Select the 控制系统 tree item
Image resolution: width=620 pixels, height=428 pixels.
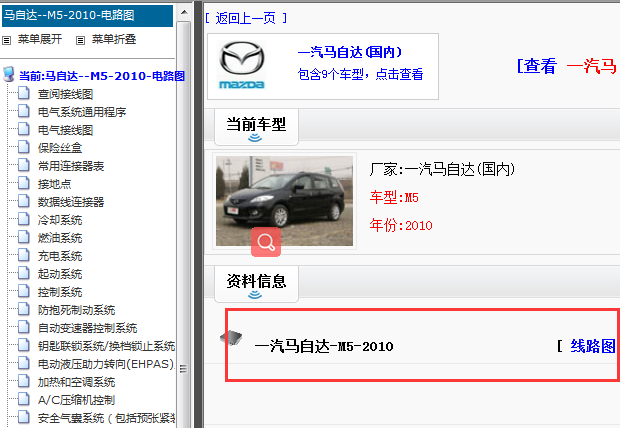[x=60, y=292]
